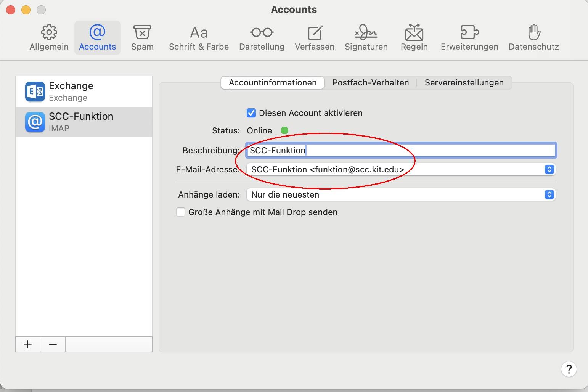Open Schrift & Farbe font settings
Screen dimensions: 588x392
(199, 38)
